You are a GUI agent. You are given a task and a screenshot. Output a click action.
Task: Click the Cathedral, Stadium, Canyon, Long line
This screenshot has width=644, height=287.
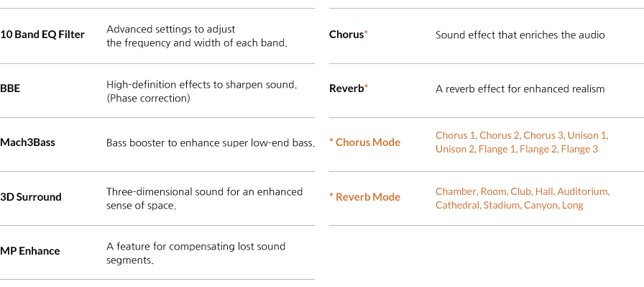pos(510,205)
